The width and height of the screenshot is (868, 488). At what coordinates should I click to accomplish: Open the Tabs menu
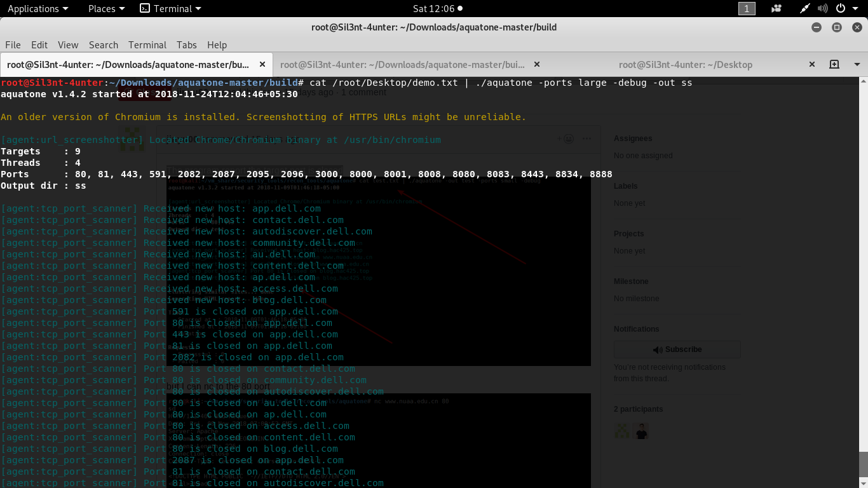tap(187, 44)
